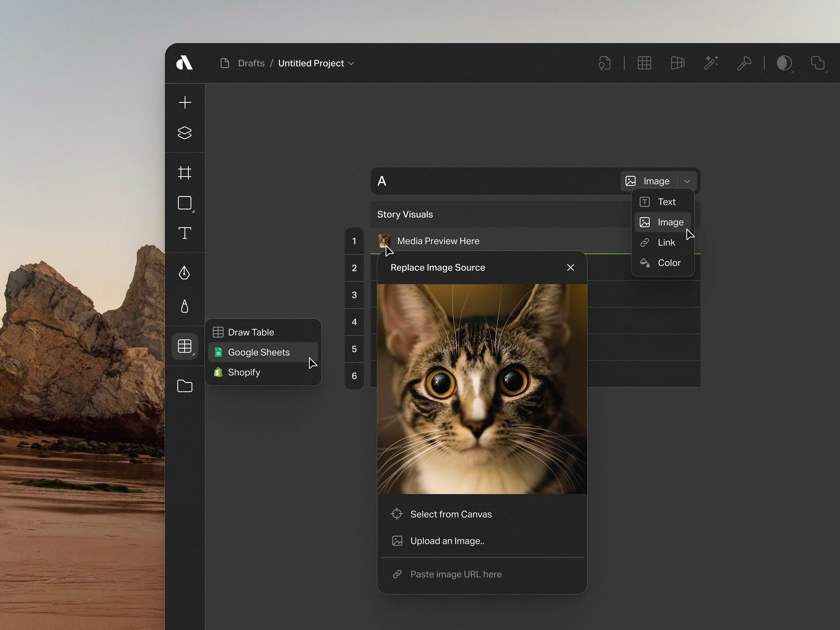This screenshot has height=630, width=840.
Task: Select the Rectangle shape tool
Action: (185, 203)
